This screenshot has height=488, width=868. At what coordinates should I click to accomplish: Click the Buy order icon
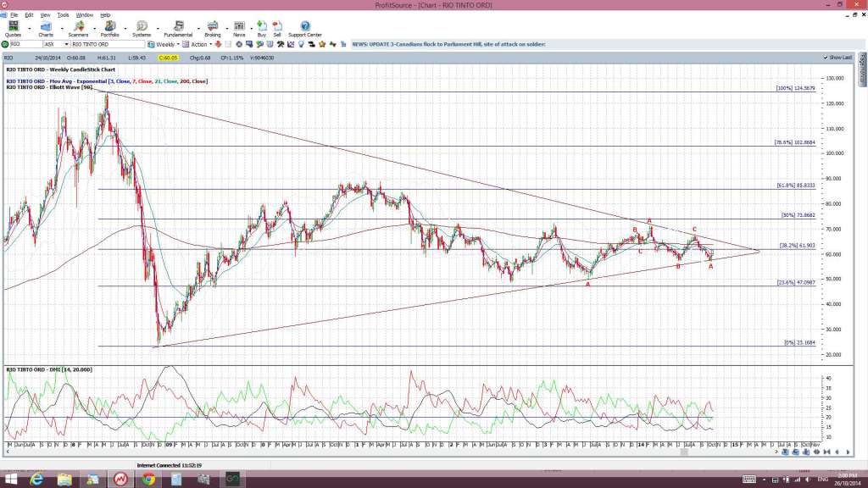pos(262,29)
